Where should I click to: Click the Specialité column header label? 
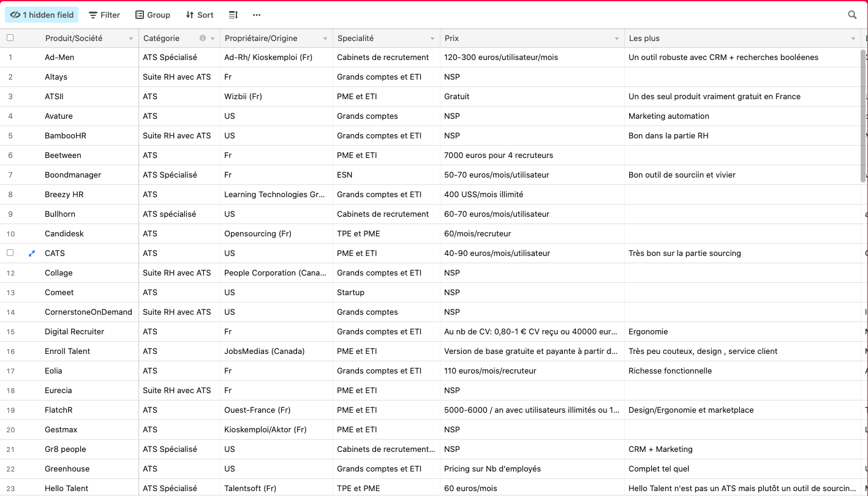(355, 38)
